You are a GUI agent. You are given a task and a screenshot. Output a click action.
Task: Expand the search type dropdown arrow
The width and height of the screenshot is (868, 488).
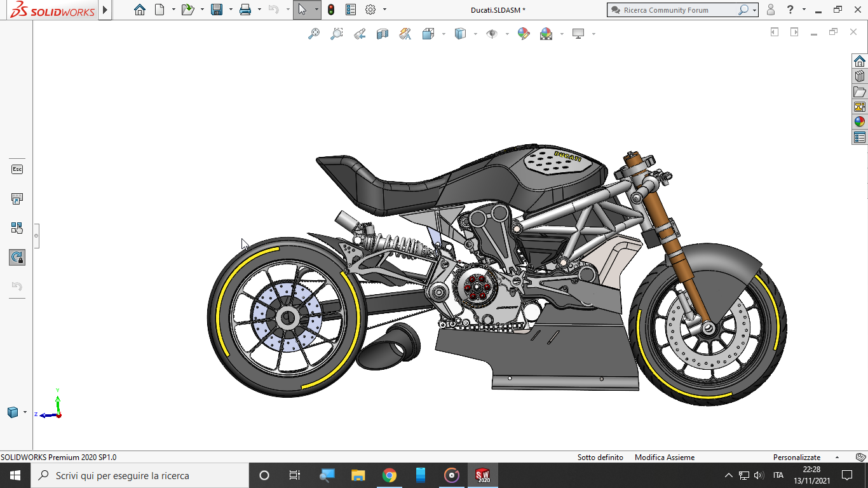coord(754,10)
